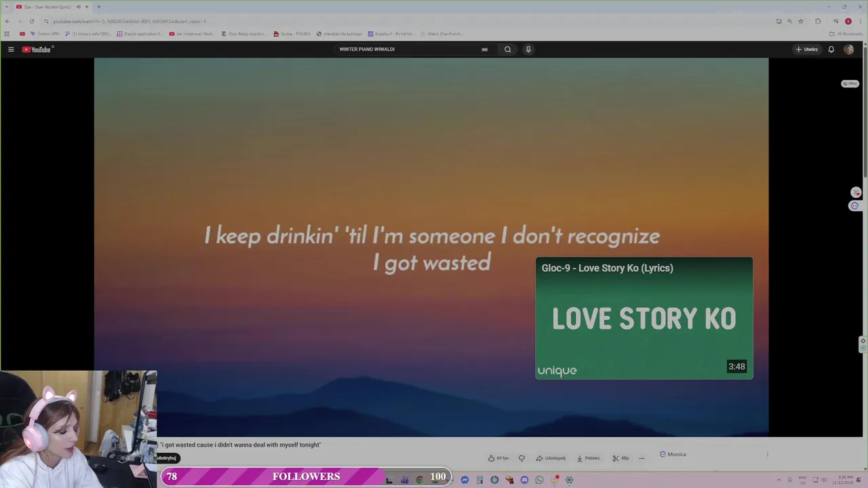Reload the page with browser refresh icon

[x=31, y=21]
